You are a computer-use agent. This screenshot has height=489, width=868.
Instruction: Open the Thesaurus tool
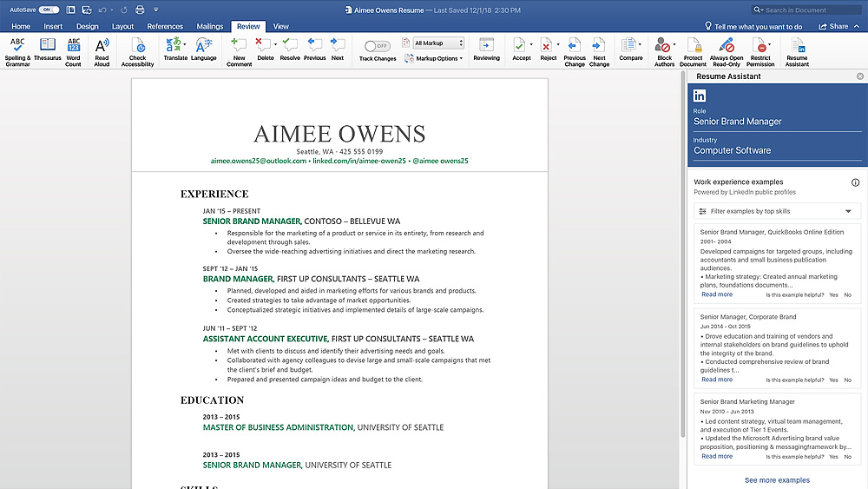[48, 50]
